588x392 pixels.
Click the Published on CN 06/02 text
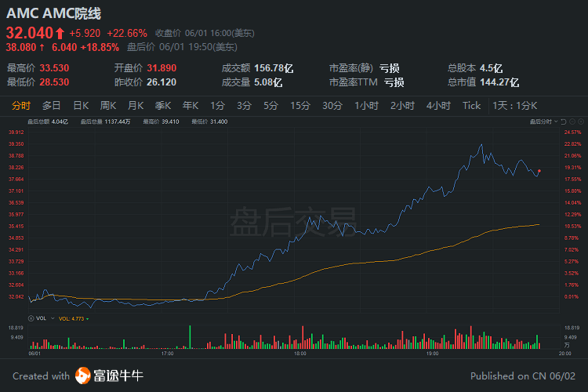click(x=523, y=376)
